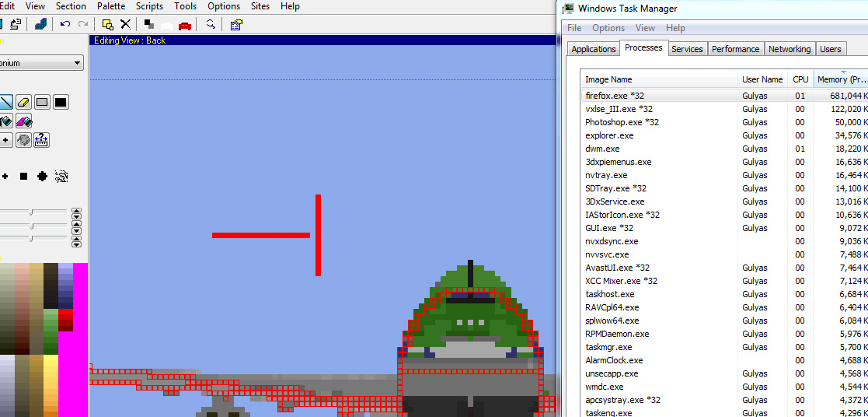This screenshot has height=417, width=868.
Task: Open the Palette menu
Action: [x=111, y=6]
